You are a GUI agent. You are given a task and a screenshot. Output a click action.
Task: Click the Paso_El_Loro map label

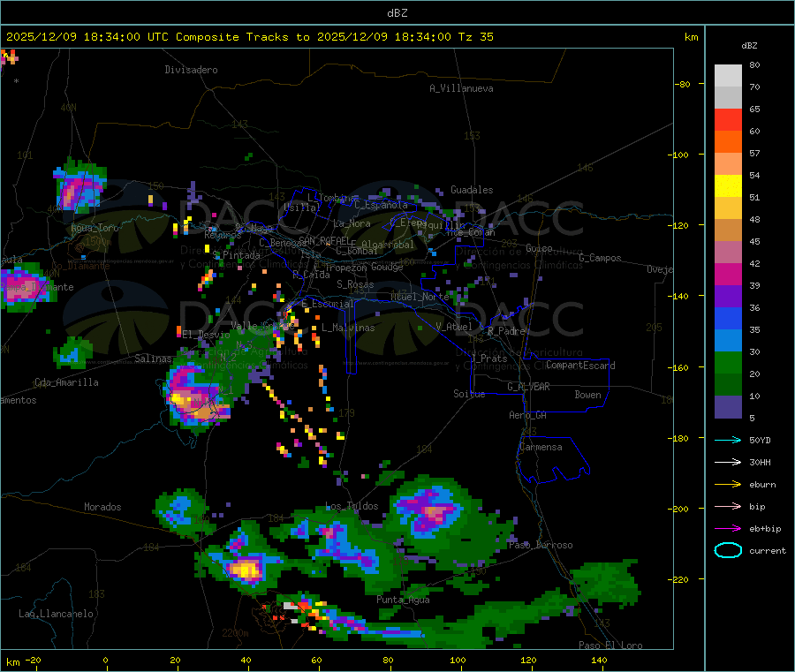(x=611, y=646)
